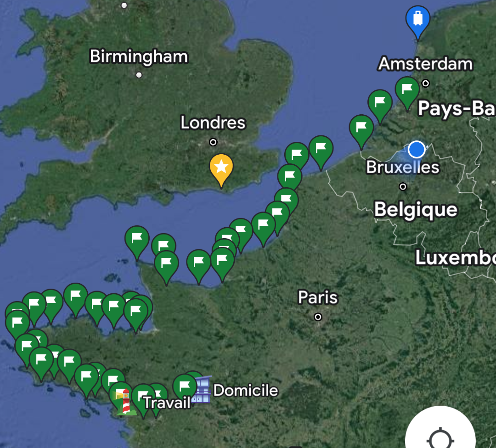The width and height of the screenshot is (496, 448).
Task: Click the Paris city label
Action: click(318, 297)
